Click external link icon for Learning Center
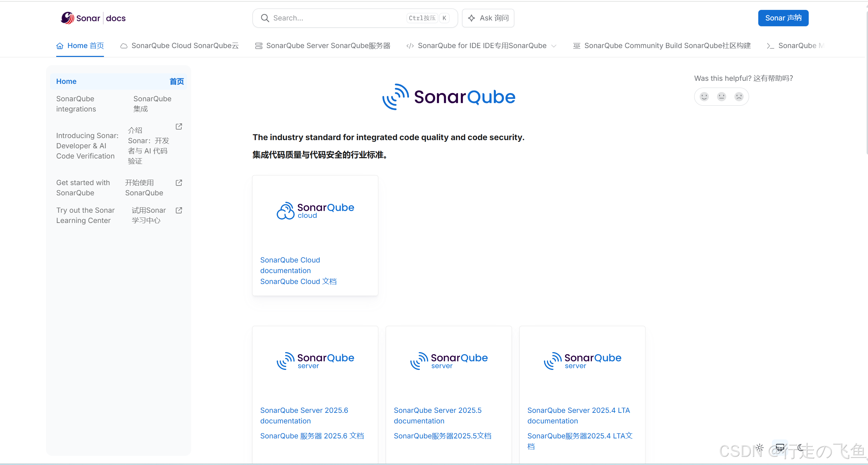The image size is (868, 465). pyautogui.click(x=179, y=210)
